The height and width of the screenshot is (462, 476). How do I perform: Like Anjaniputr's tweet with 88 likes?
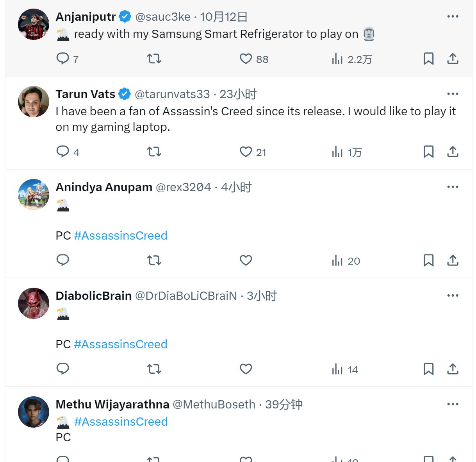tap(246, 59)
